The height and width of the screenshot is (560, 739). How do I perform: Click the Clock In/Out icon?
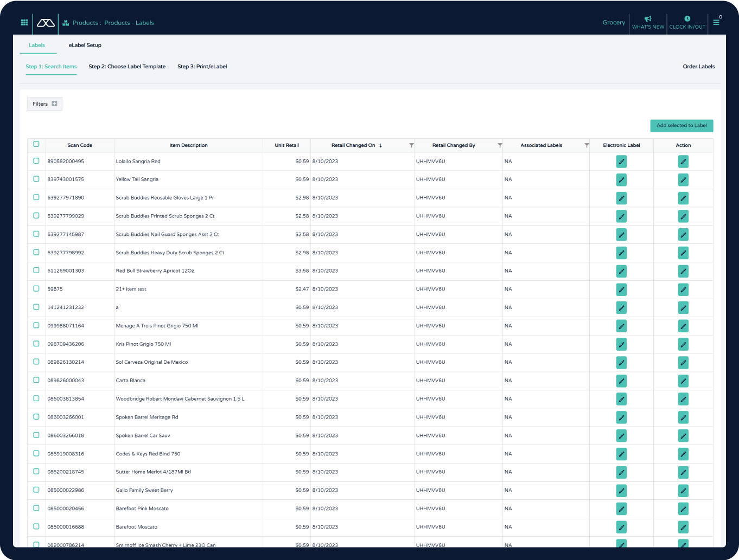[x=687, y=19]
